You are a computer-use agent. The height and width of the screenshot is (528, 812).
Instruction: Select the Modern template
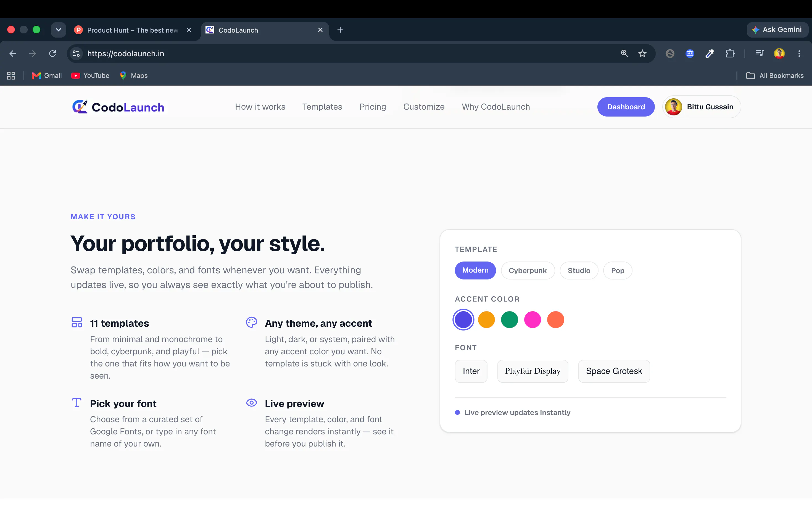tap(475, 270)
